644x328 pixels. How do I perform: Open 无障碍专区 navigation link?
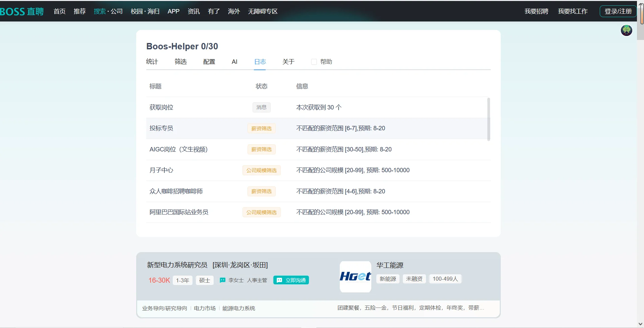263,11
